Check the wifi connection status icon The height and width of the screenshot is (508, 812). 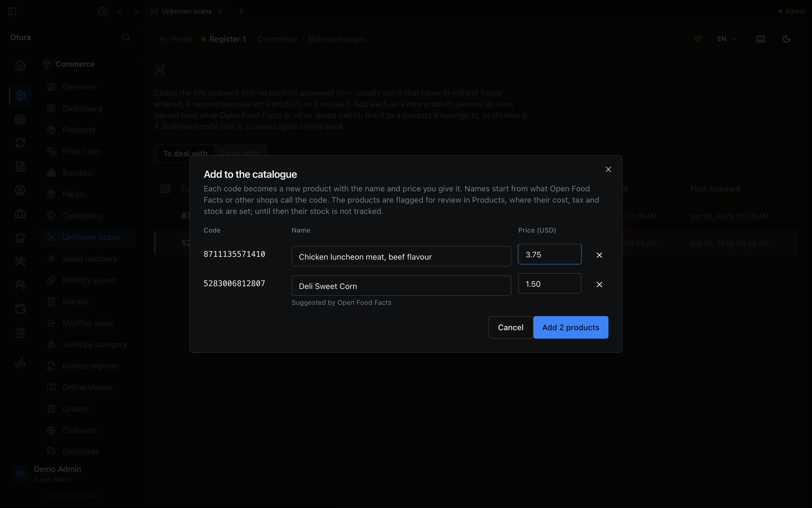[x=698, y=39]
